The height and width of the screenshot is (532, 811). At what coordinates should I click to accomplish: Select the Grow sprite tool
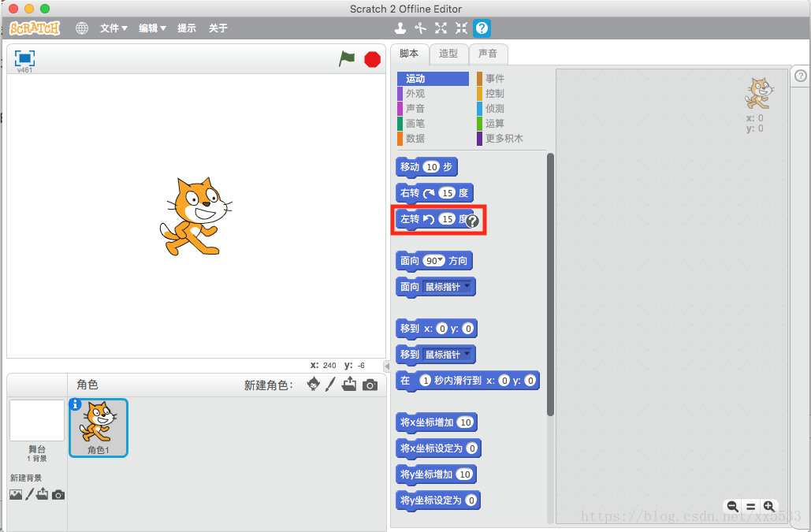click(441, 28)
